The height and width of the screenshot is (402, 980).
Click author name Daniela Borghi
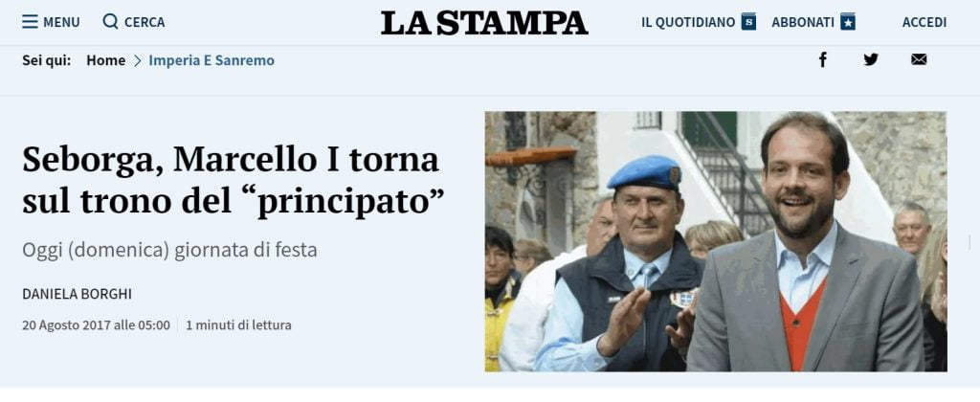(x=77, y=294)
